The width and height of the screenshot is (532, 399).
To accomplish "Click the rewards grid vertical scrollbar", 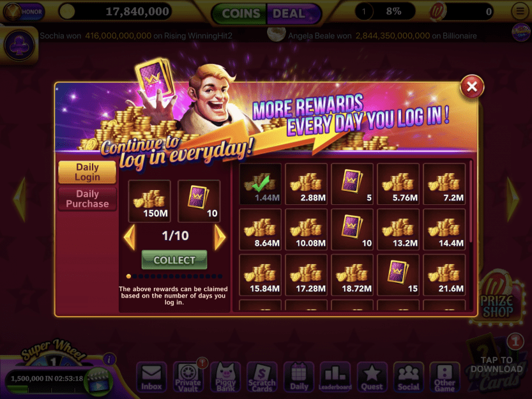I will pos(471,202).
